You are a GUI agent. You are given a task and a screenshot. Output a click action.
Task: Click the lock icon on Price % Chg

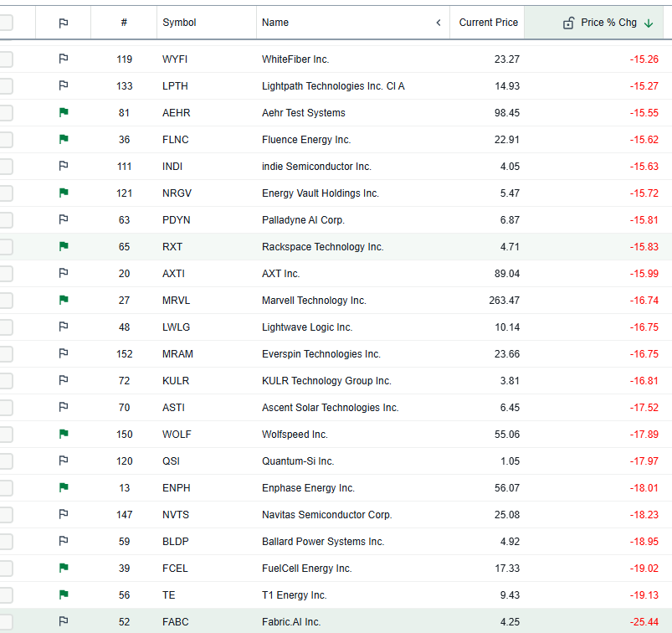coord(568,23)
